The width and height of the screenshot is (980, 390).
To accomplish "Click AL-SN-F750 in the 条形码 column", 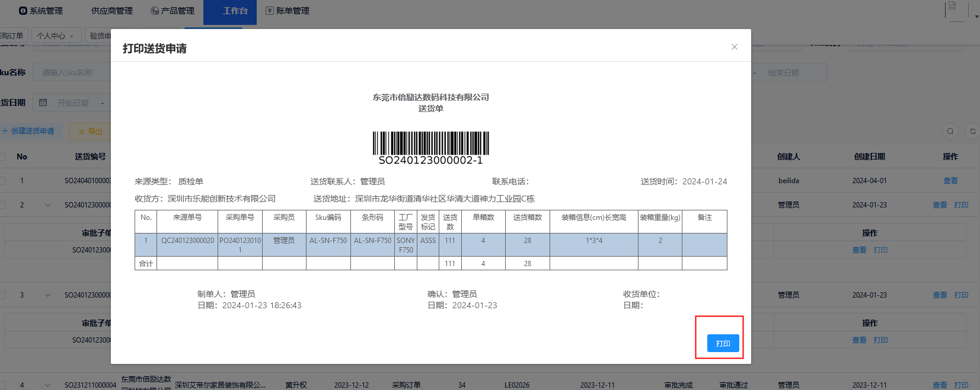I will tap(372, 241).
